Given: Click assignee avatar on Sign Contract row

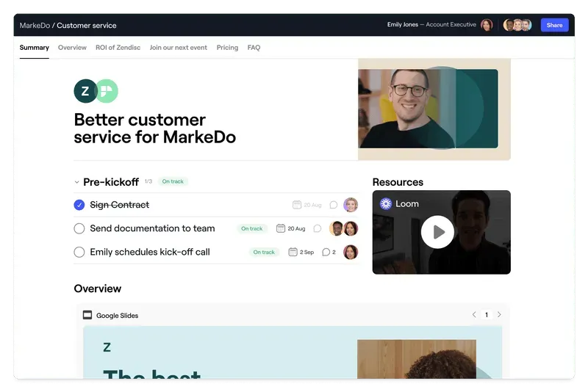Looking at the screenshot, I should click(351, 205).
